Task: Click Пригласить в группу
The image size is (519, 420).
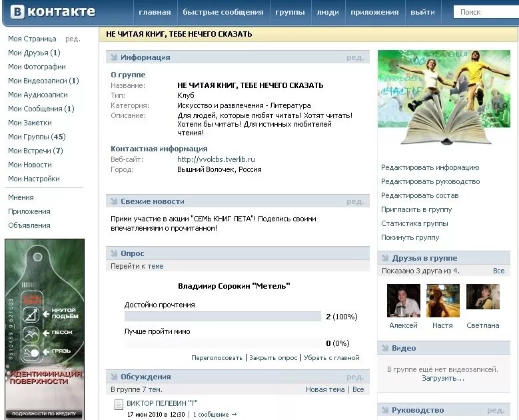Action: coord(416,210)
